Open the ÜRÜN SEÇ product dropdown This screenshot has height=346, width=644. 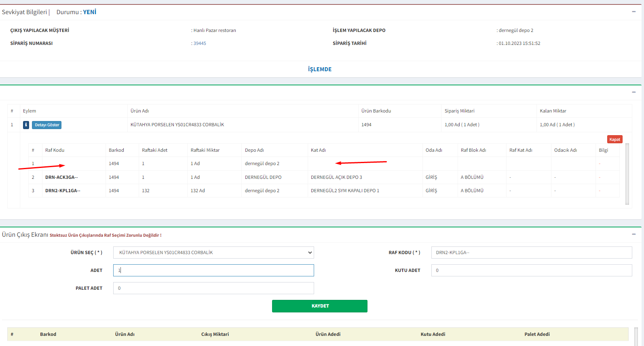[x=213, y=253]
